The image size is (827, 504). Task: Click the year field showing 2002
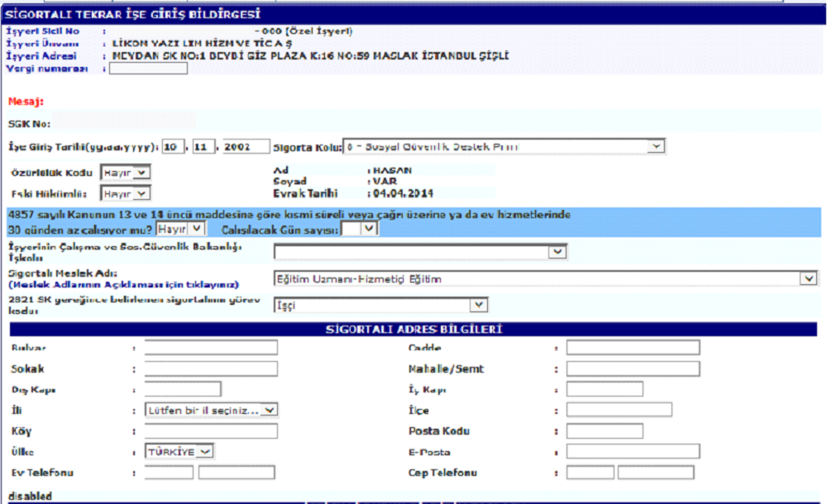246,147
